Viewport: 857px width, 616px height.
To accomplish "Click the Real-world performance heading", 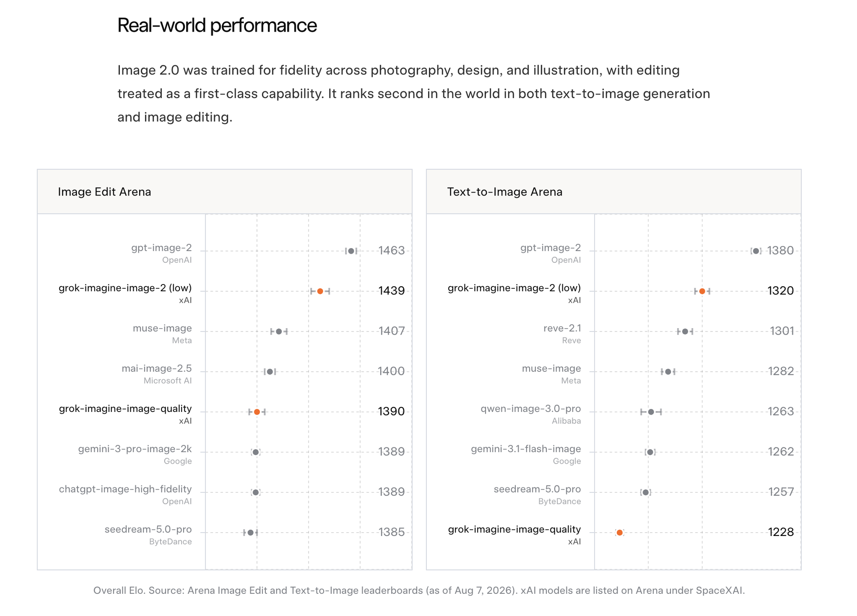I will point(217,26).
